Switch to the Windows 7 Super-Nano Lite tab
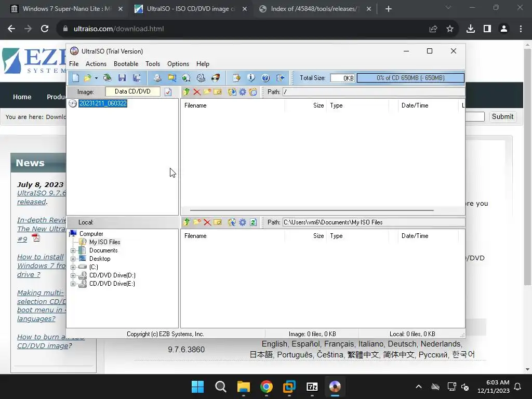The image size is (532, 399). click(x=67, y=9)
